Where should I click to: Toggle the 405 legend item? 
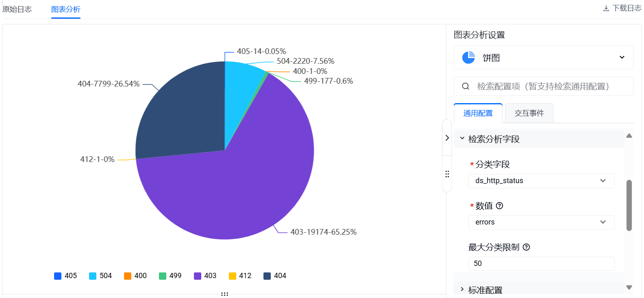[x=65, y=276]
